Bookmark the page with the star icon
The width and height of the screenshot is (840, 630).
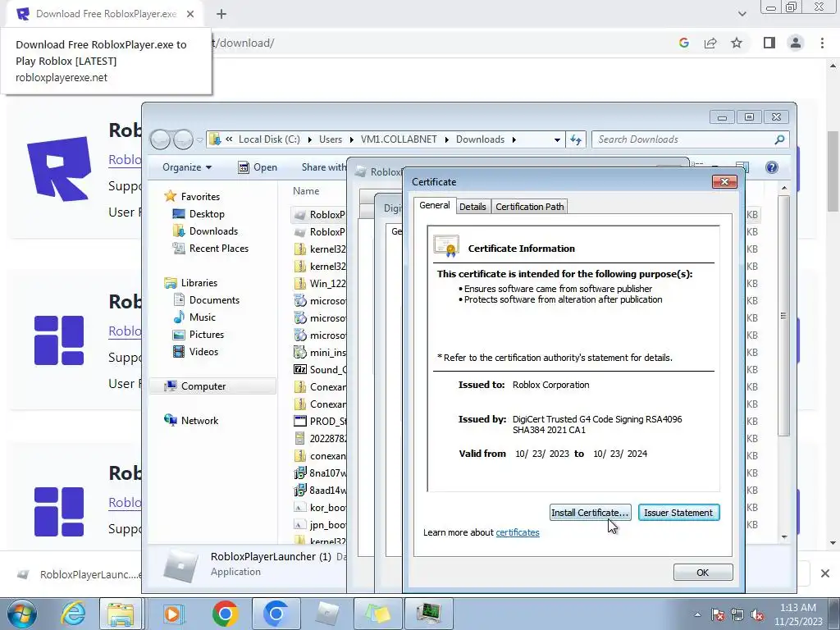point(737,43)
